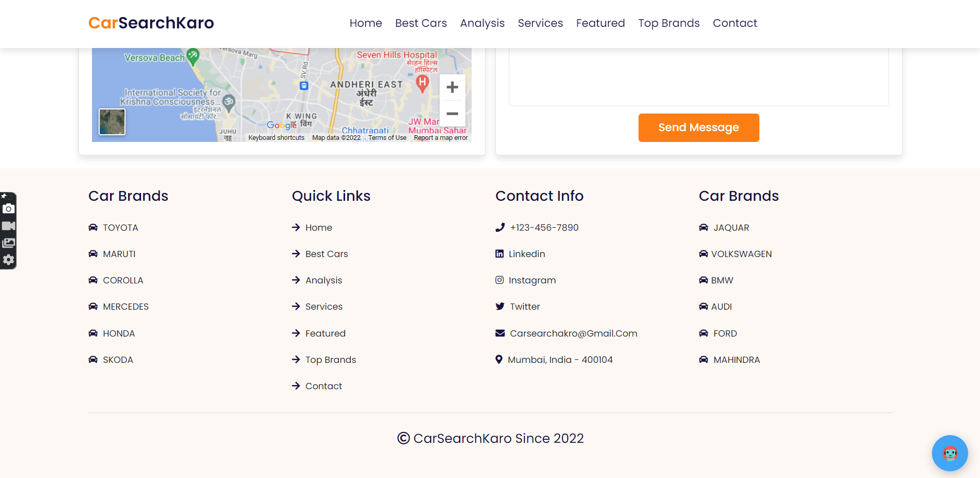Open Services in the top navigation
Screen dimensions: 980x478
pyautogui.click(x=540, y=23)
